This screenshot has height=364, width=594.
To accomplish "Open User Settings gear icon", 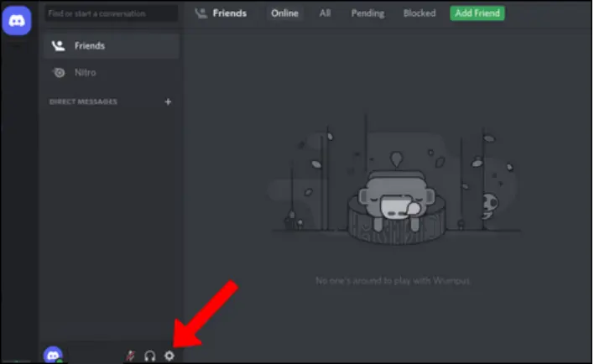I will click(x=169, y=356).
